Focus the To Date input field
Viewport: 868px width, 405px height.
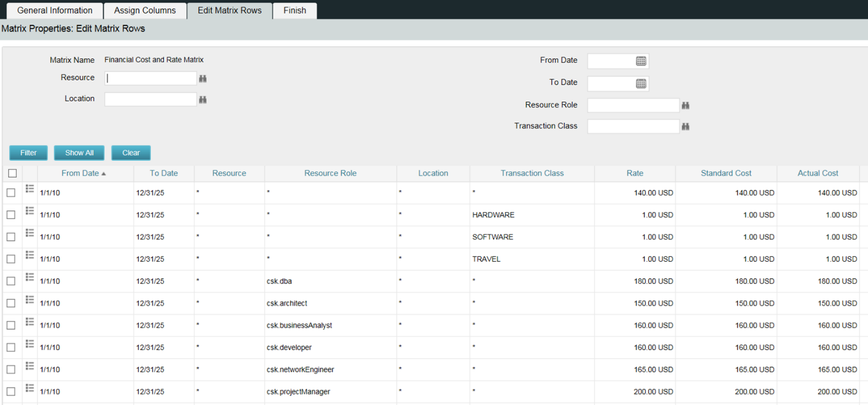[x=618, y=84]
